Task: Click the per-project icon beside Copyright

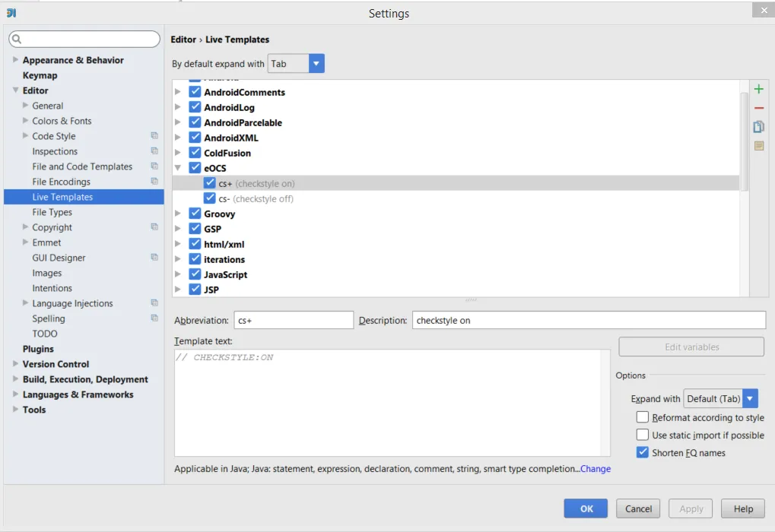Action: point(154,227)
